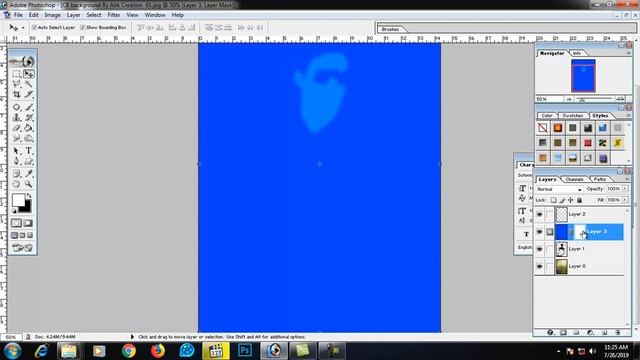The height and width of the screenshot is (360, 640).
Task: Hide Layer 1 with its eye icon
Action: pos(540,249)
